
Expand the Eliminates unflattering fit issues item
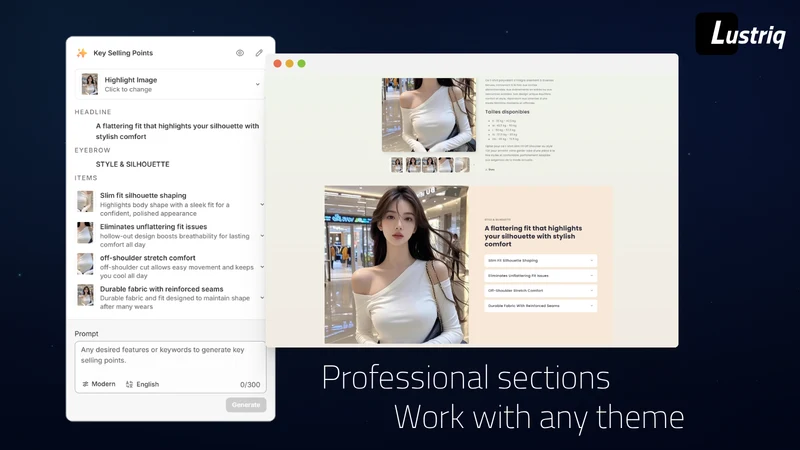[x=262, y=236]
